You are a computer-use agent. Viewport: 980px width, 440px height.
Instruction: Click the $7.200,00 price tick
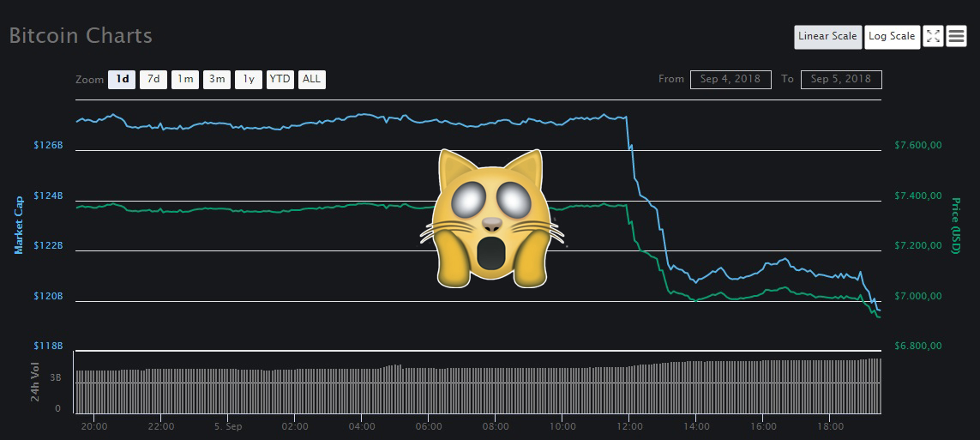917,245
